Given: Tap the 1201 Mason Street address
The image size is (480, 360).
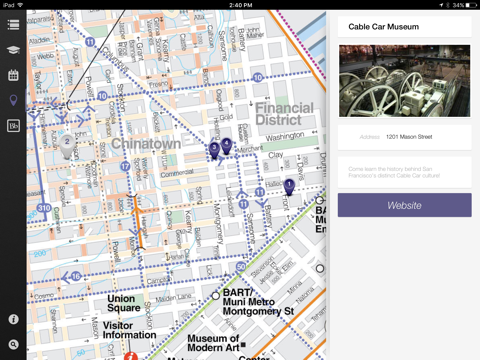Looking at the screenshot, I should (x=409, y=137).
